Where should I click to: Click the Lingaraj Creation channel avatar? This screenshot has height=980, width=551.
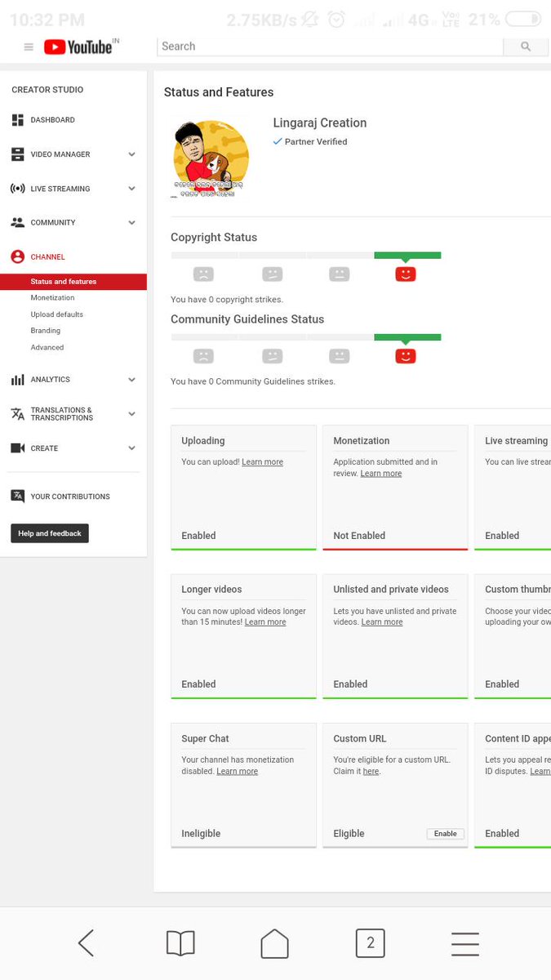211,159
